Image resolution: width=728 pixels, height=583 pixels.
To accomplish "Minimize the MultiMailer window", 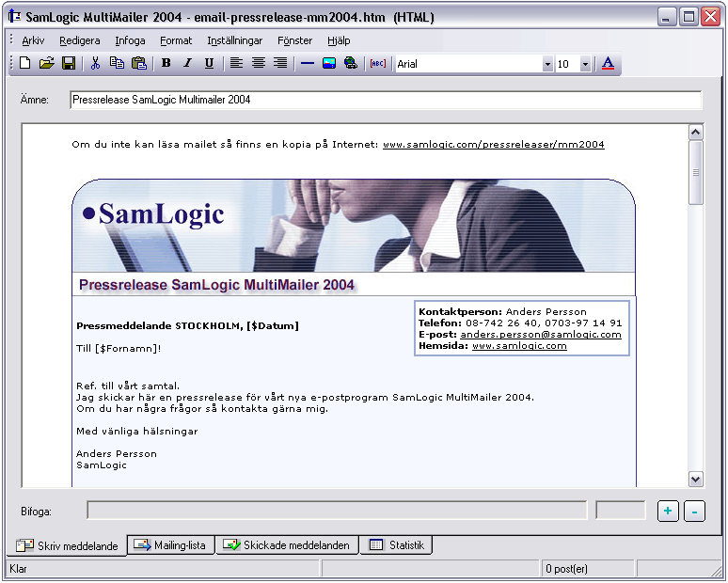I will (x=667, y=17).
